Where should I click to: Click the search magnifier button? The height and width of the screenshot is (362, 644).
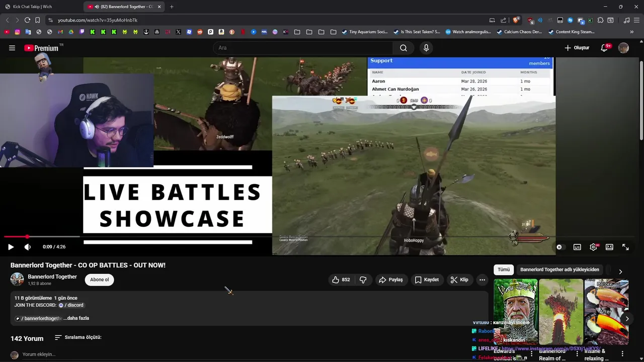pos(404,48)
